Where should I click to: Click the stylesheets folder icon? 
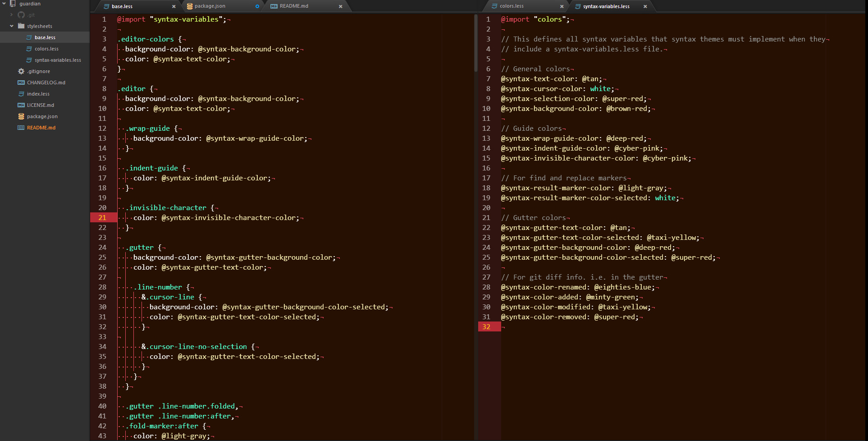pos(21,26)
